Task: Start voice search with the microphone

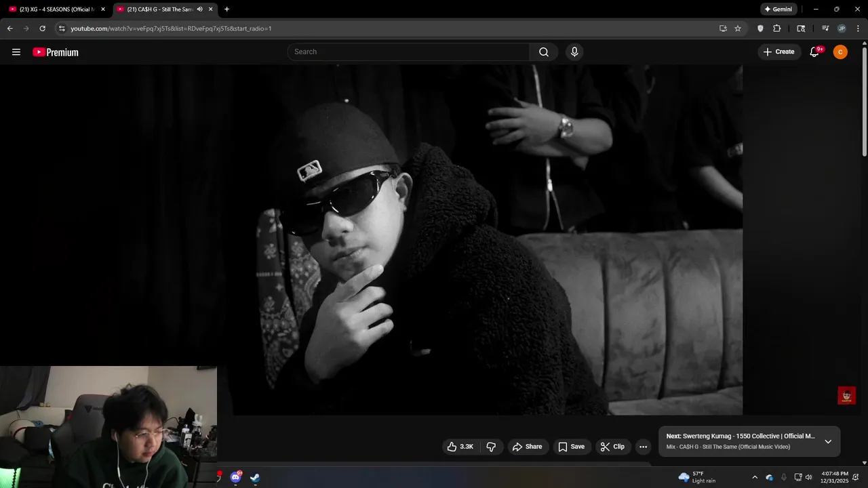Action: pyautogui.click(x=574, y=52)
